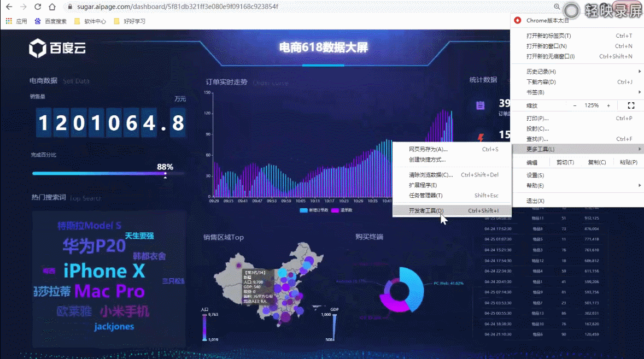
Task: Open the 软件中心 bookmark folder
Action: point(90,21)
